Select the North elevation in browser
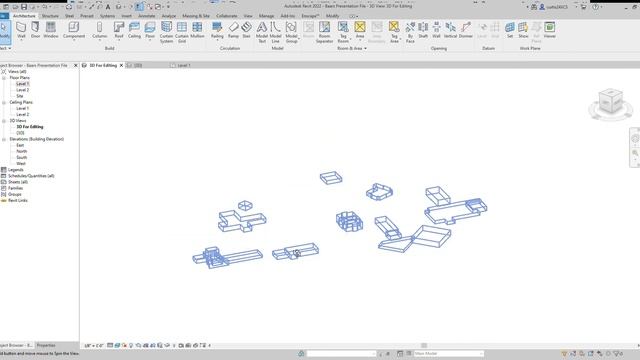This screenshot has width=640, height=360. [x=22, y=151]
